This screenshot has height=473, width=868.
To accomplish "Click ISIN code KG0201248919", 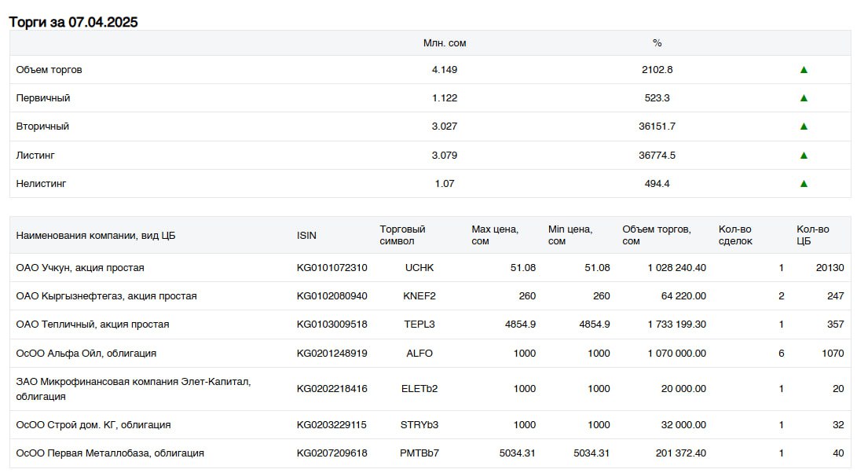I will click(332, 354).
